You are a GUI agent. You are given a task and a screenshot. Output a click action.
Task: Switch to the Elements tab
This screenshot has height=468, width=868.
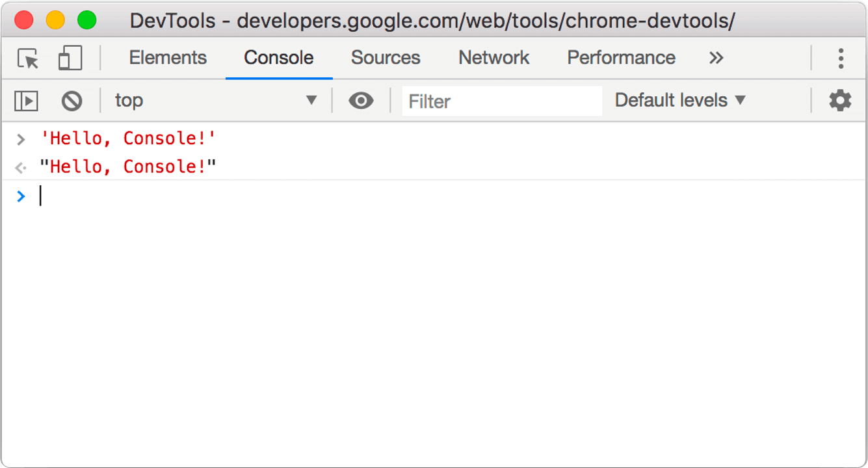(x=168, y=58)
